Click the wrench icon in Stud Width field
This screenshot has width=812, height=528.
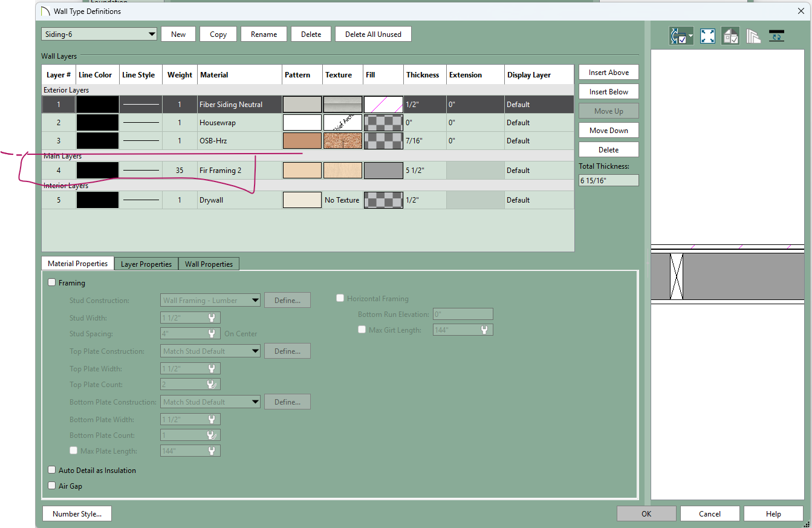212,318
